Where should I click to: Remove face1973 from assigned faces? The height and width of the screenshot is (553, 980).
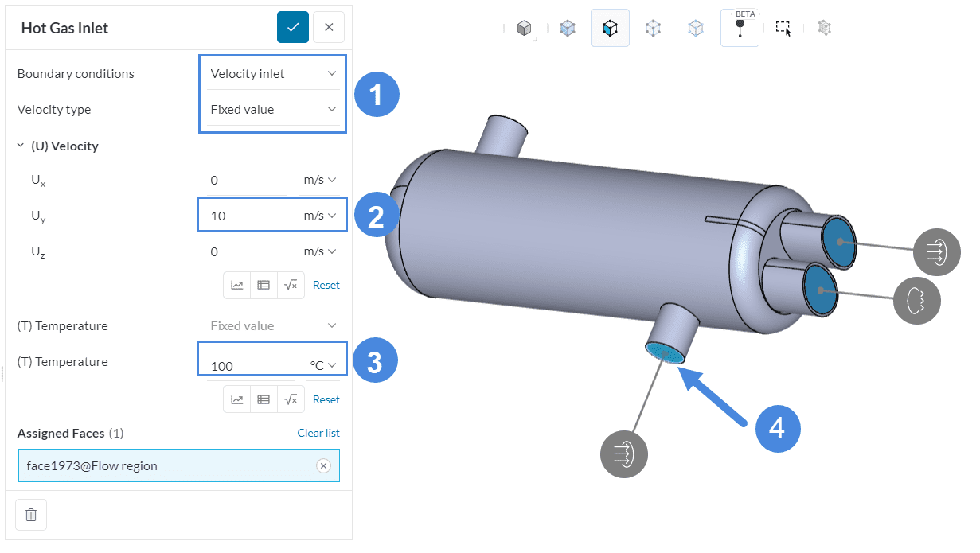(323, 466)
